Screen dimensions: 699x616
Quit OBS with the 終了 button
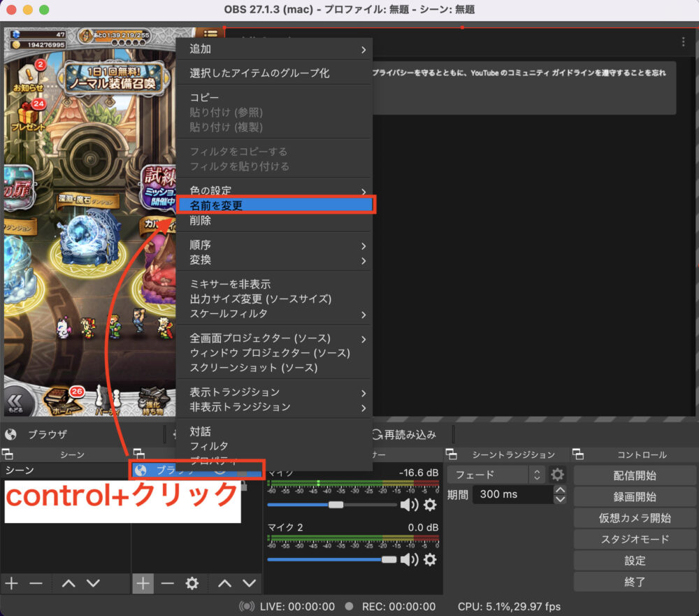[x=635, y=582]
